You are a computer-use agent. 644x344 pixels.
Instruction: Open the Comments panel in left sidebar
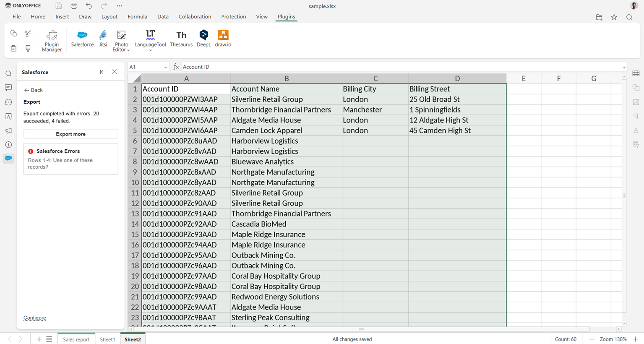pyautogui.click(x=8, y=88)
